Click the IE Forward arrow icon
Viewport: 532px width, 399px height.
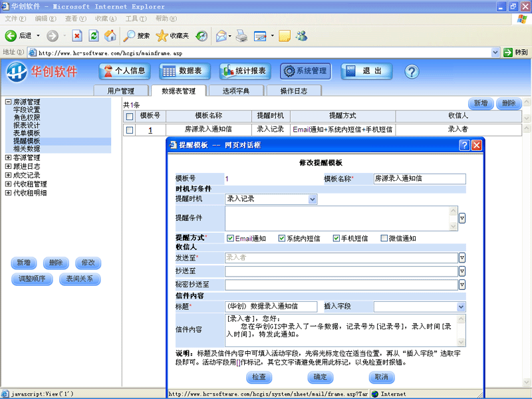[53, 36]
